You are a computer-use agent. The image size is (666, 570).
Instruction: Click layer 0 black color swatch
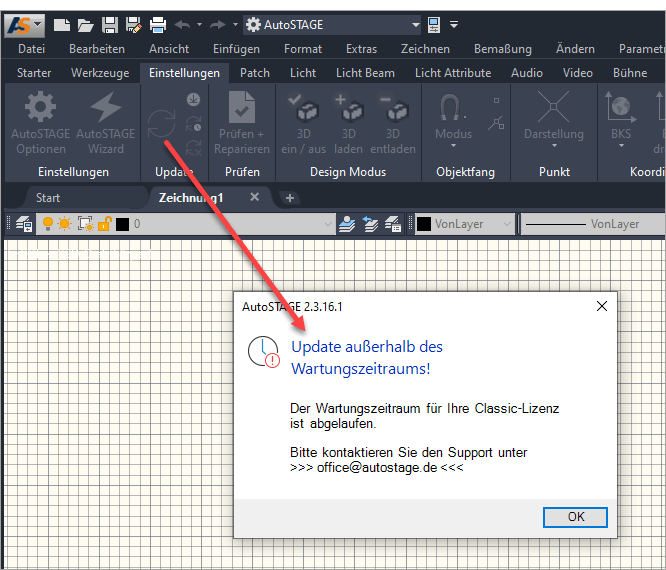122,224
